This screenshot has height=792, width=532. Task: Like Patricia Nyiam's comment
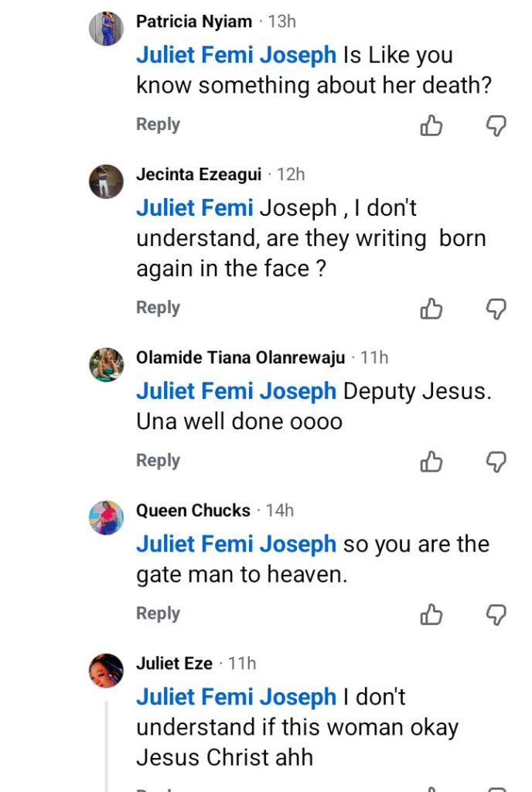pos(431,126)
